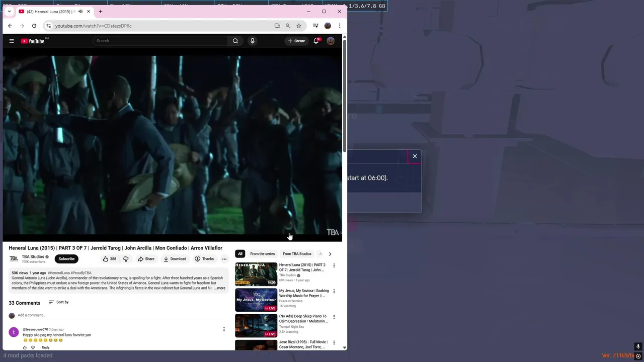Screen dimensions: 644x362
Task: Click microphone icon at screen bottom right
Action: click(638, 346)
